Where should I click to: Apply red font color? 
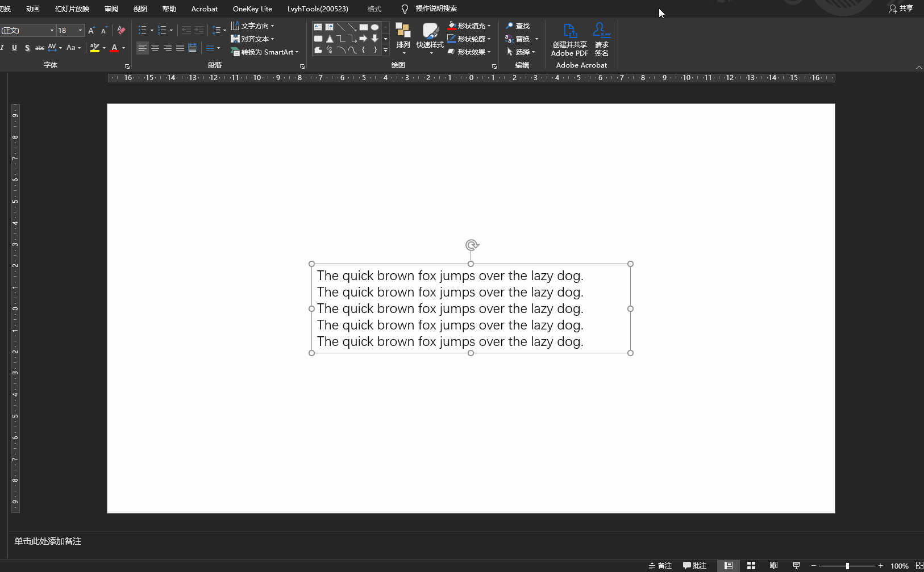(115, 48)
